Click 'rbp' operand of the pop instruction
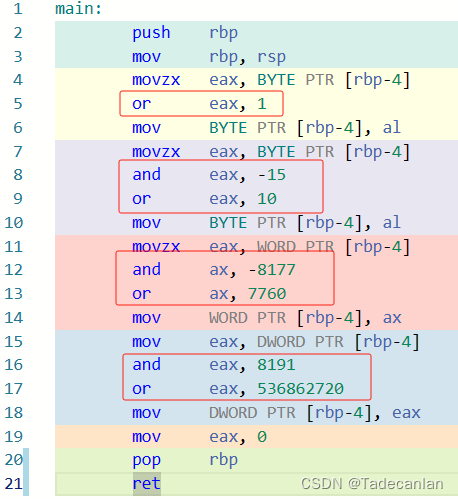This screenshot has width=458, height=499. click(223, 460)
